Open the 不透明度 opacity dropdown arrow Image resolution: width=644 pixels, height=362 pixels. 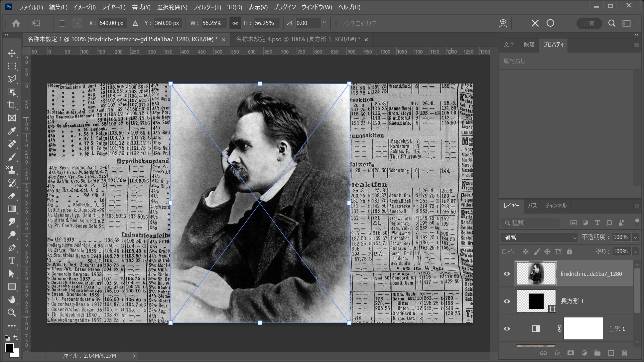tap(635, 237)
